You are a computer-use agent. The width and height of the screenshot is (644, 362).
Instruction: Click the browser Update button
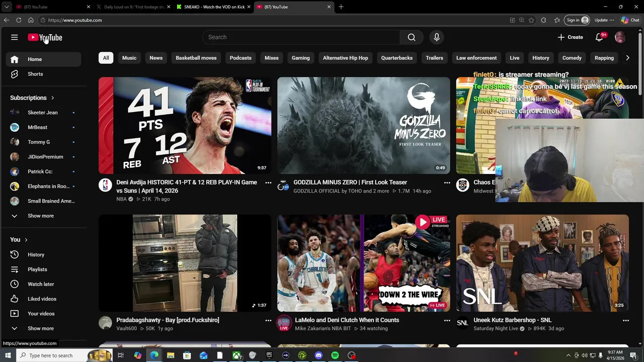coord(604,20)
